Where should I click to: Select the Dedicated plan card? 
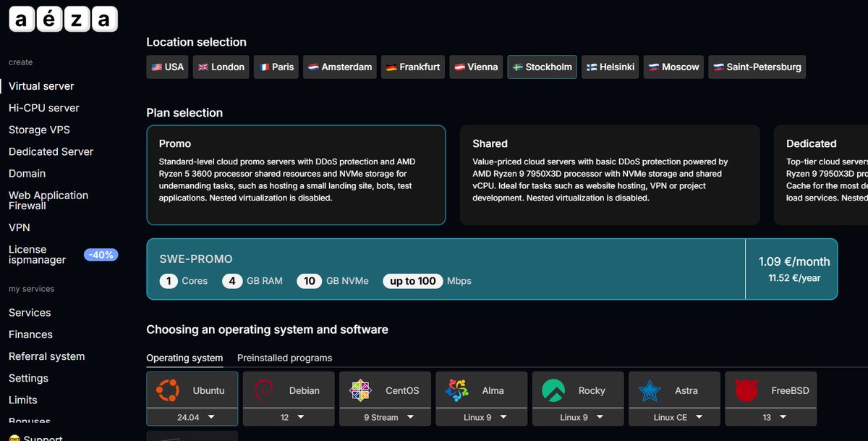821,175
